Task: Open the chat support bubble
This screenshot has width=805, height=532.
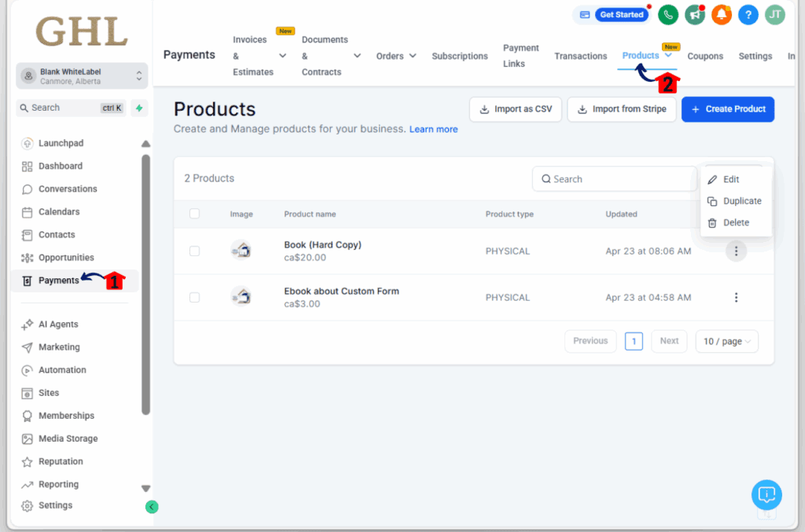Action: (x=766, y=494)
